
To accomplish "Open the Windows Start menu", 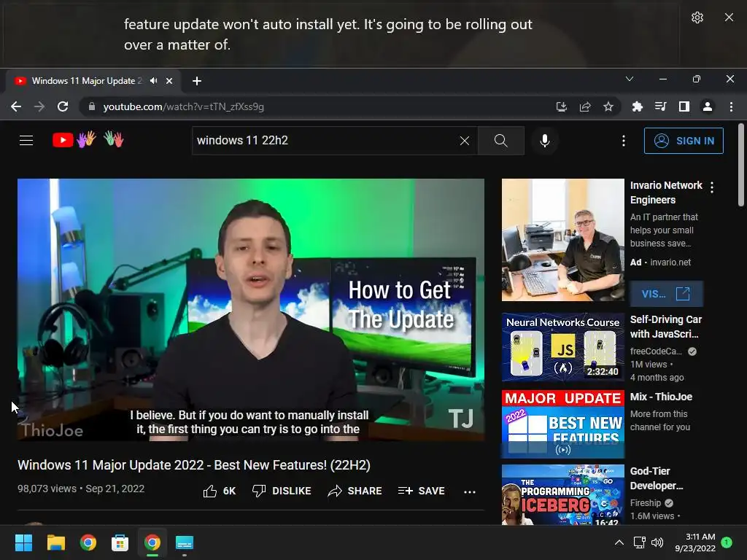I will (x=24, y=542).
